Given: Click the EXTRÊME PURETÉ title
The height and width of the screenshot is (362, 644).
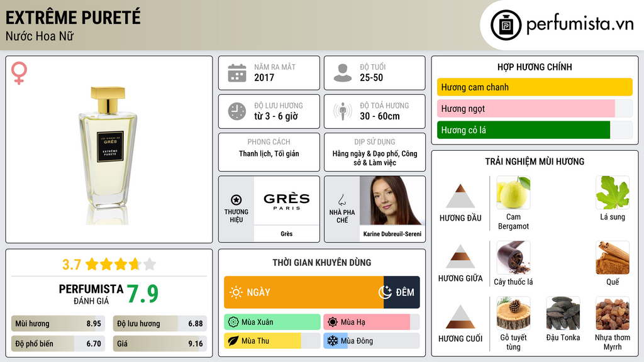Looking at the screenshot, I should pyautogui.click(x=73, y=18).
